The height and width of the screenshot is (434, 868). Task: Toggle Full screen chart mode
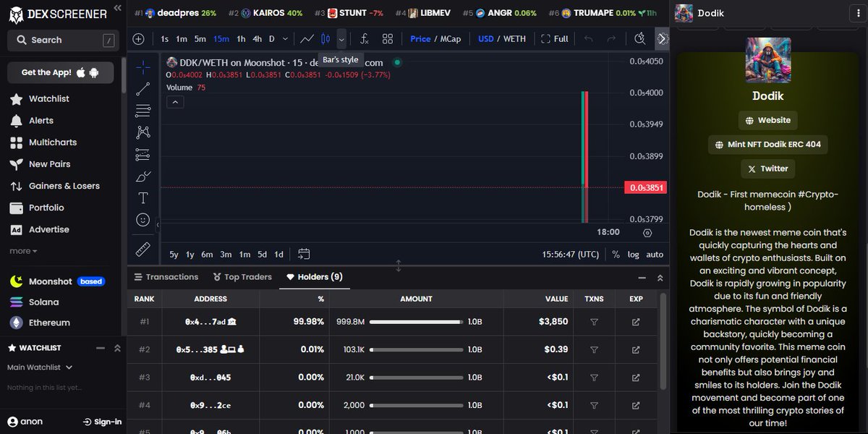(x=555, y=39)
